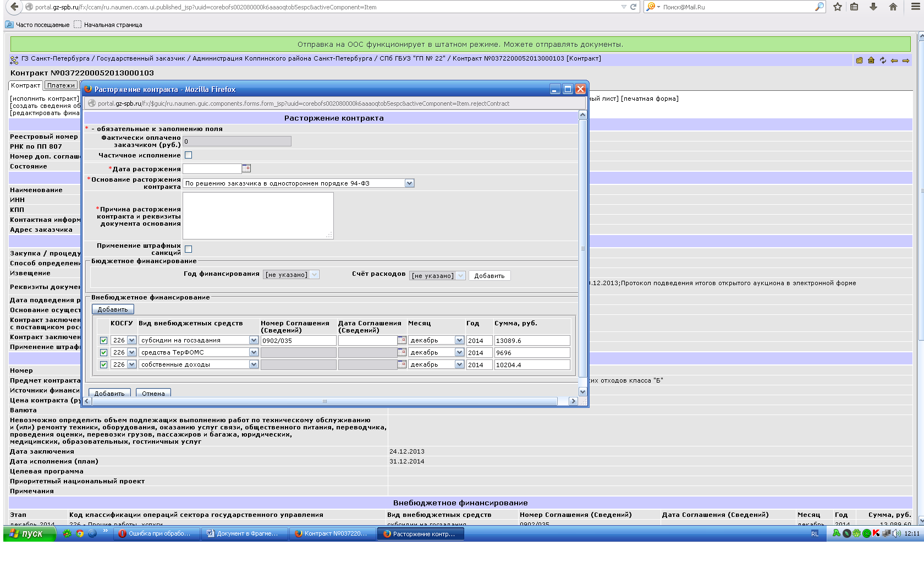This screenshot has height=578, width=924.
Task: Open КОСГУ dropdown in субсидии row
Action: [131, 340]
